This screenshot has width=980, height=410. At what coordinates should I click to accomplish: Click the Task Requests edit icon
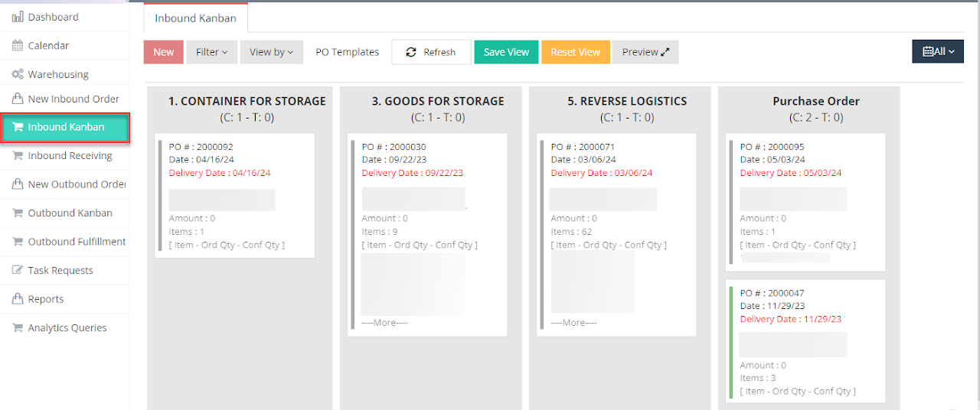[18, 271]
